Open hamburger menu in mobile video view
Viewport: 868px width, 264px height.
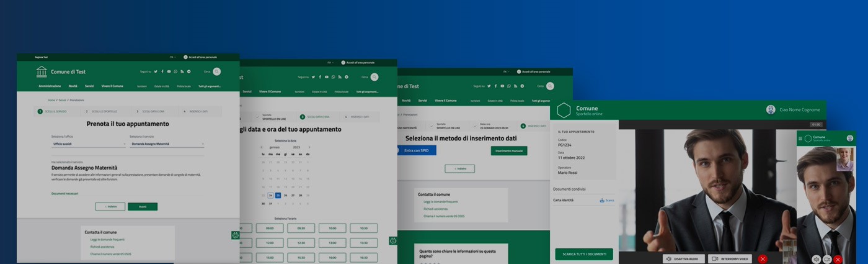(x=800, y=139)
